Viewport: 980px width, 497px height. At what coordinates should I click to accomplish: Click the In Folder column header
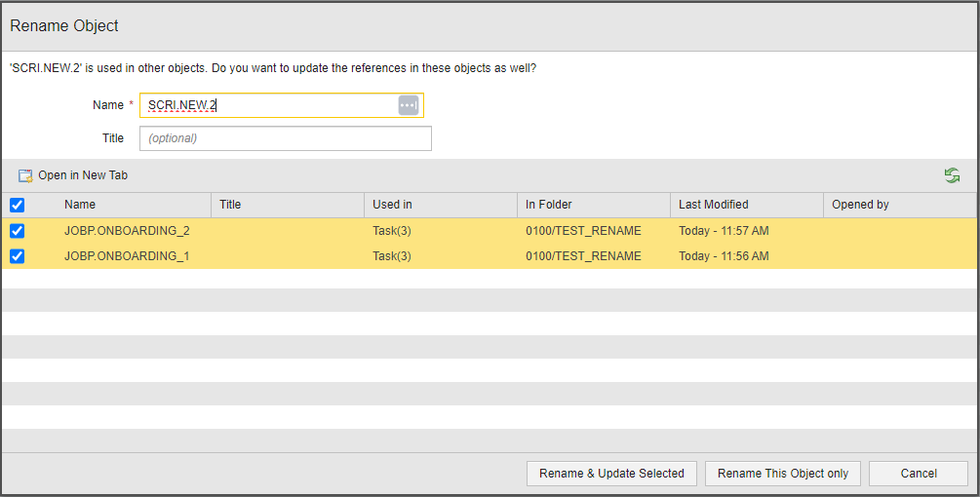click(548, 205)
